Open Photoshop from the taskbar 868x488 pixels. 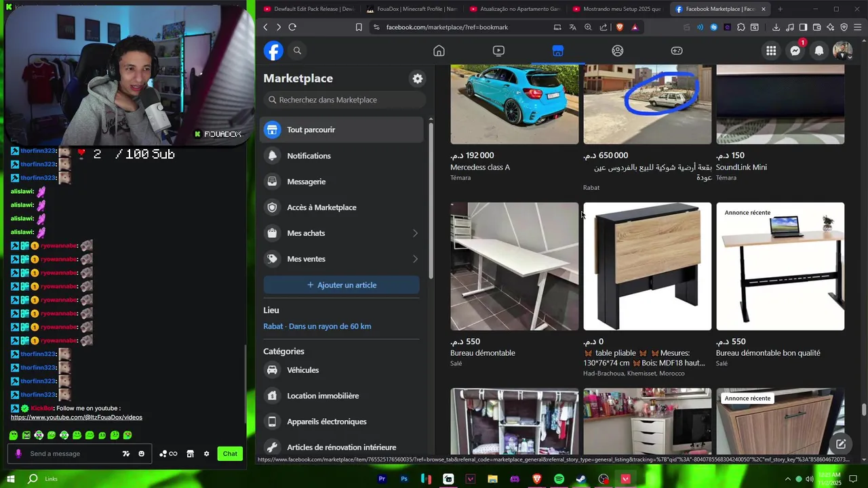[404, 479]
